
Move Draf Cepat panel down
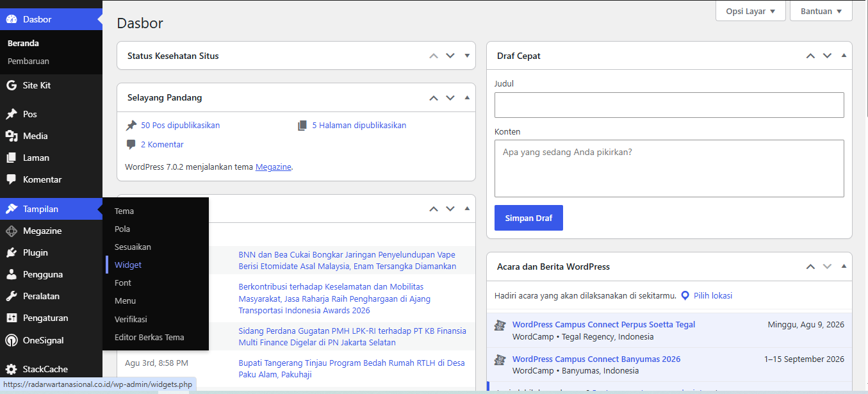point(827,56)
